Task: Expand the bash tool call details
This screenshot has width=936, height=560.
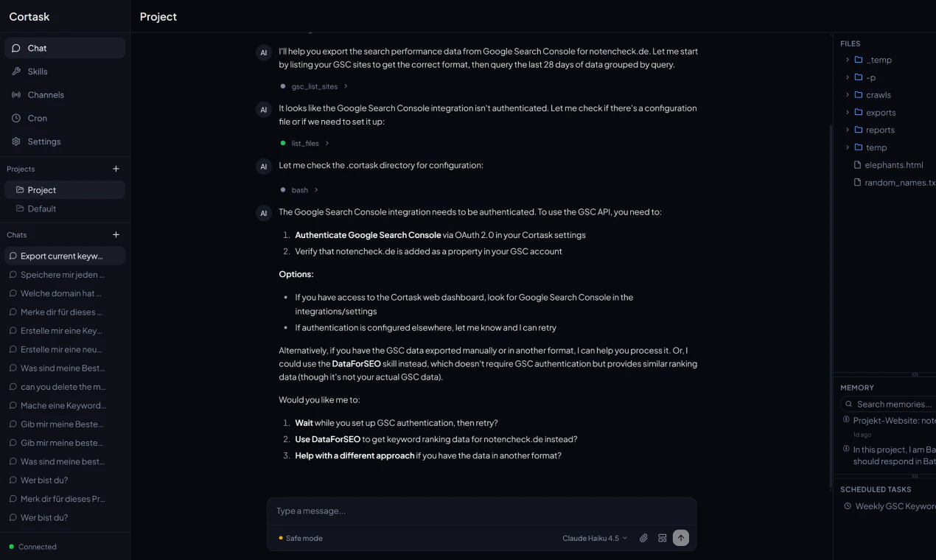Action: (301, 190)
